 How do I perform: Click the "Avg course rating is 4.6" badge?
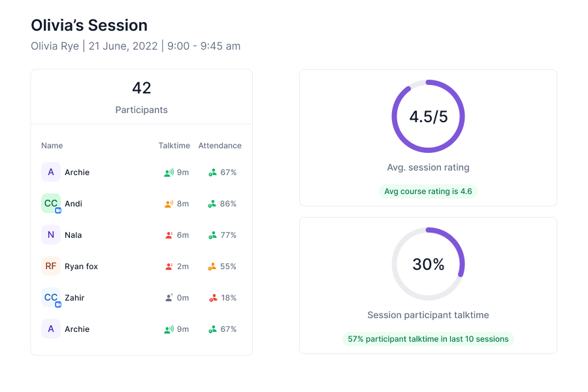coord(428,191)
